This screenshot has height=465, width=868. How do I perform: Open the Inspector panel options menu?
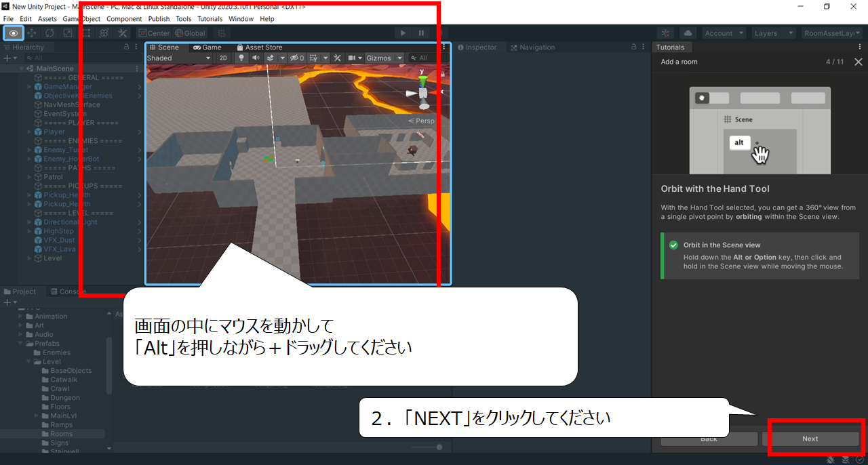[x=644, y=47]
